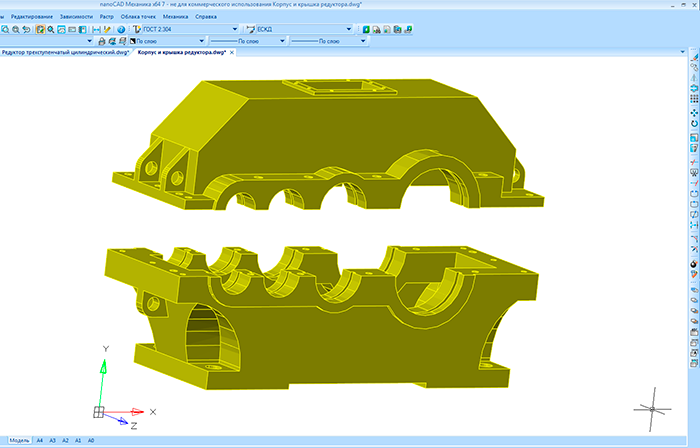The image size is (700, 448).
Task: Click the zoom window magnifier icon
Action: [5, 29]
